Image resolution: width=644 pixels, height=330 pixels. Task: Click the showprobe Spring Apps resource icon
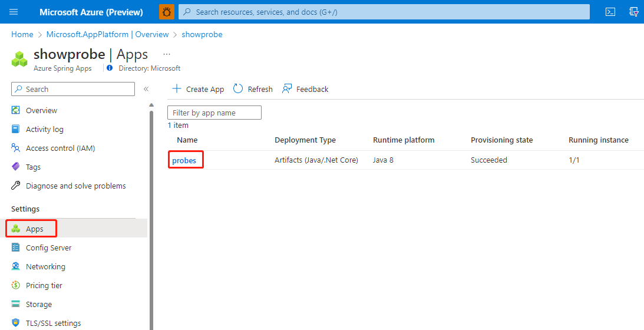[x=19, y=59]
